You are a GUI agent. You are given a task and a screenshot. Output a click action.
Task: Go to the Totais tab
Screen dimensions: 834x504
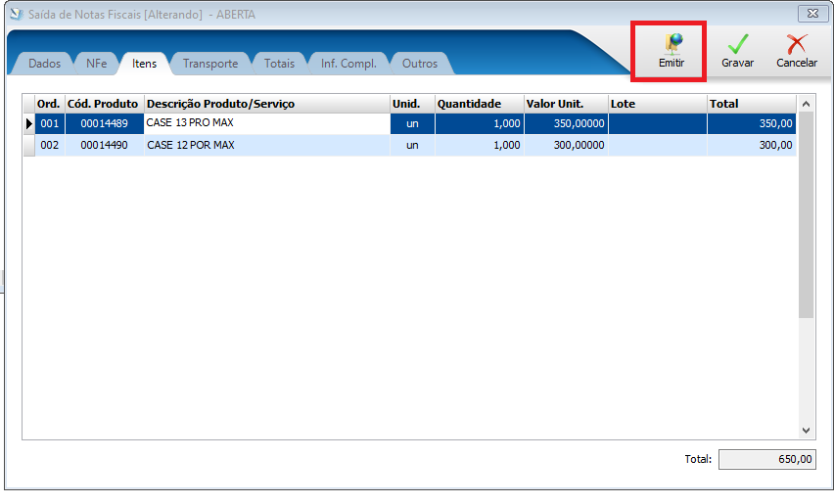point(279,64)
